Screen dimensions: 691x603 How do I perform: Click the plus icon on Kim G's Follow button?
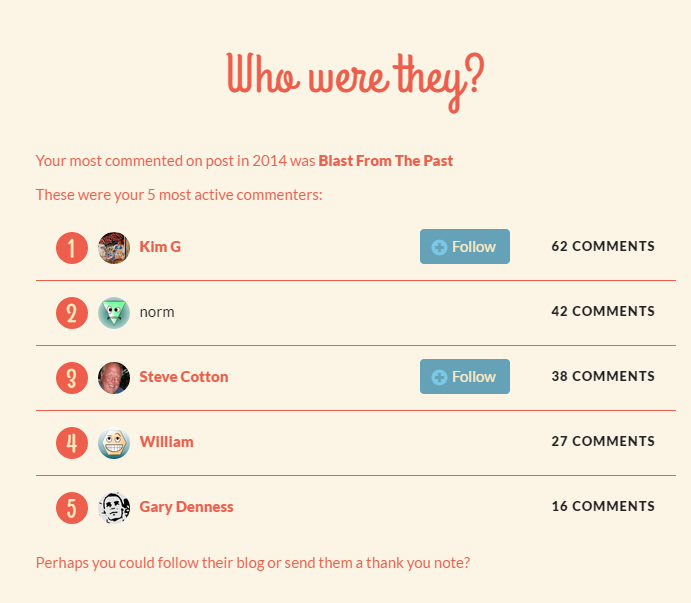(x=439, y=247)
